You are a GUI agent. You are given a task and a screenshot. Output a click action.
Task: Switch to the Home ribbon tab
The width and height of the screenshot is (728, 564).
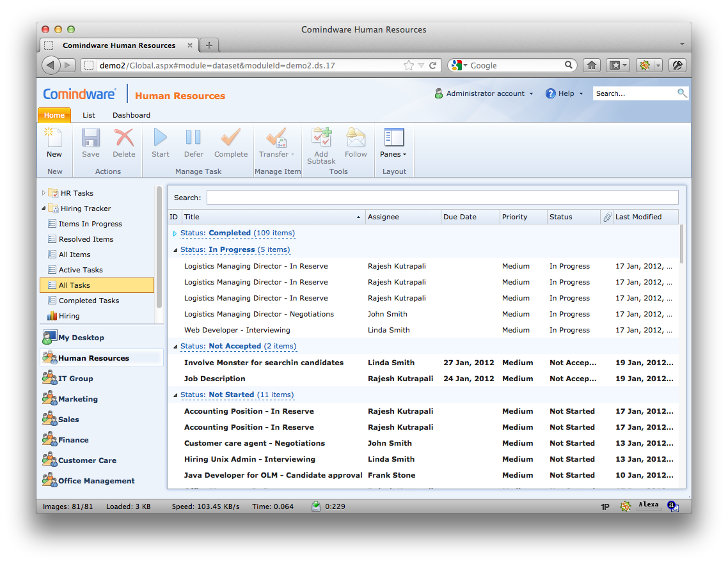point(54,115)
